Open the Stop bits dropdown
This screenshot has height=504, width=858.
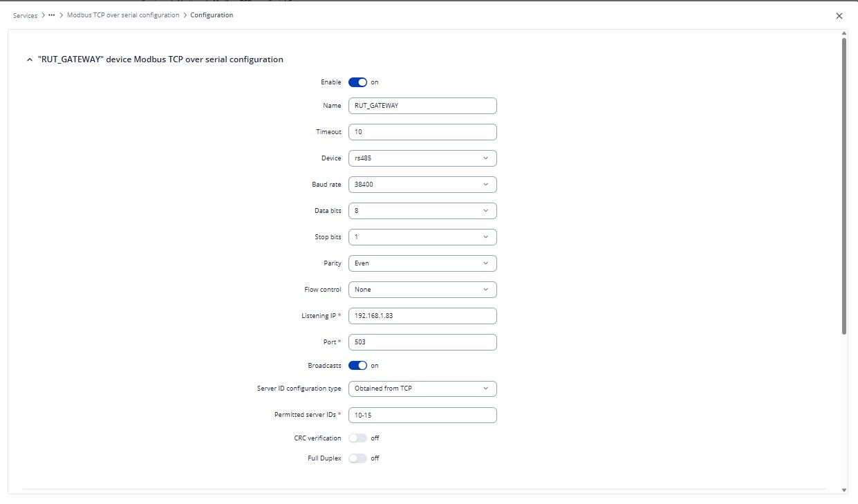[422, 237]
